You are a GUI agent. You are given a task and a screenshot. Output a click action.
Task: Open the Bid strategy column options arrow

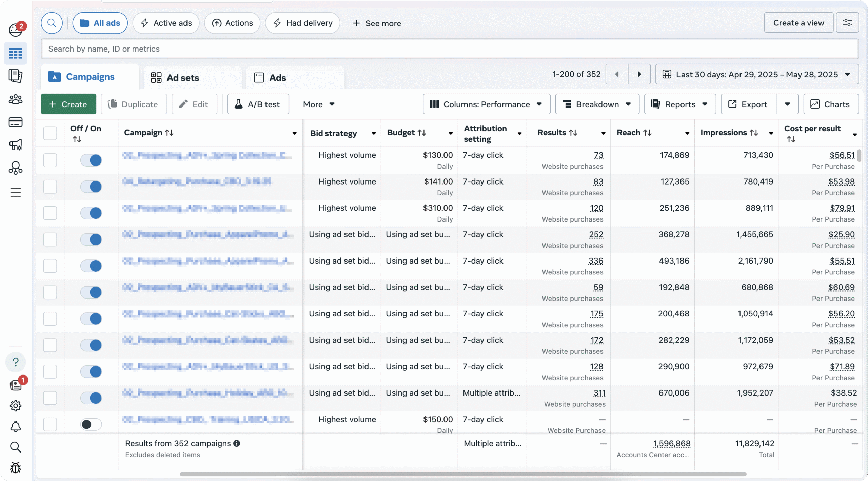pos(374,133)
